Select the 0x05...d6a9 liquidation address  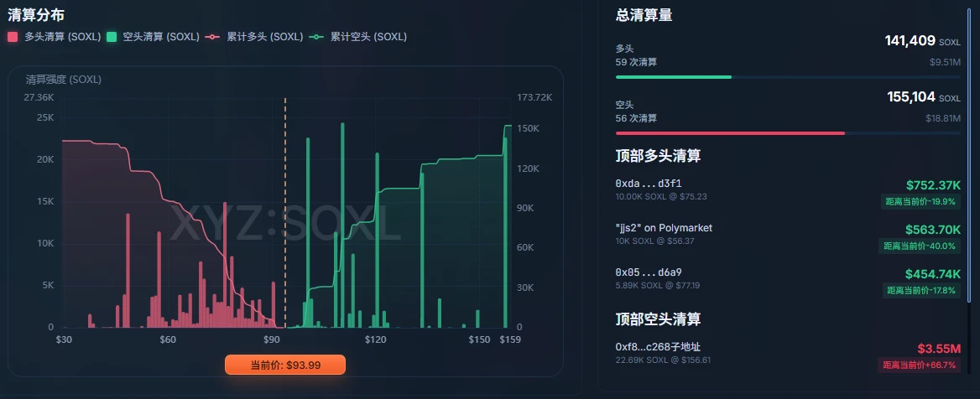coord(648,272)
